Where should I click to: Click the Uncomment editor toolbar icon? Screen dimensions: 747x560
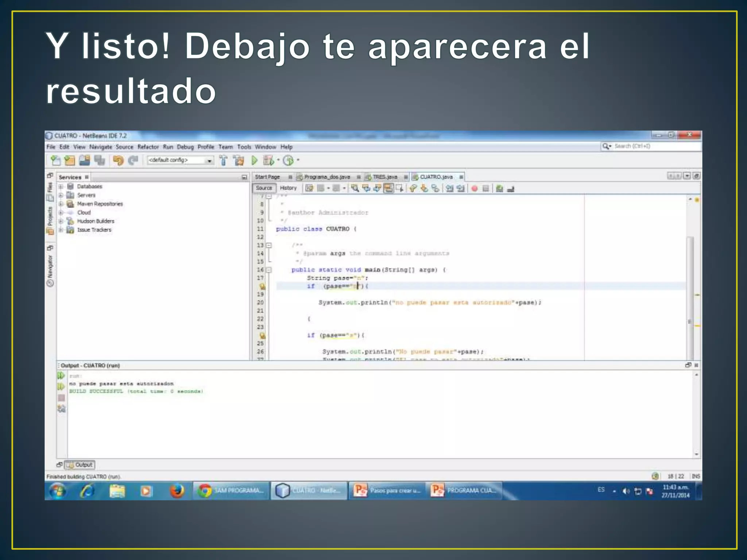[x=511, y=188]
